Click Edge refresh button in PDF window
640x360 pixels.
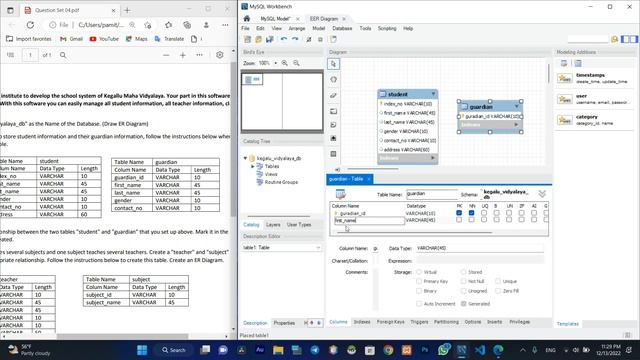point(30,25)
